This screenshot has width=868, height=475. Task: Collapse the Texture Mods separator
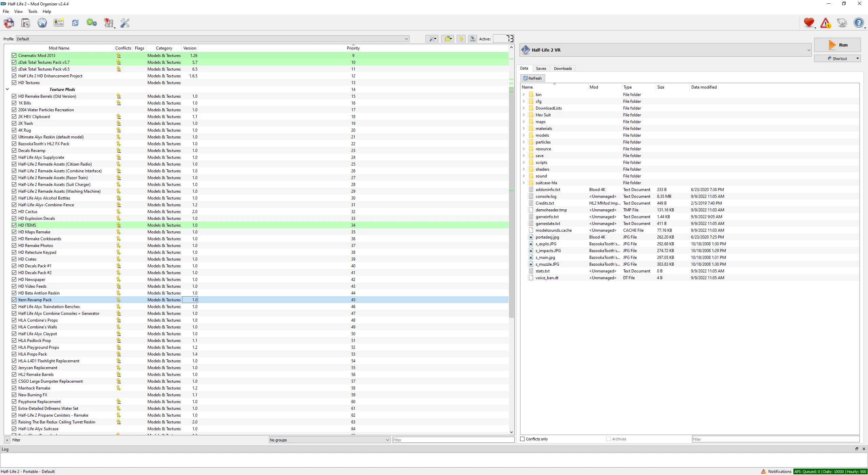point(7,90)
